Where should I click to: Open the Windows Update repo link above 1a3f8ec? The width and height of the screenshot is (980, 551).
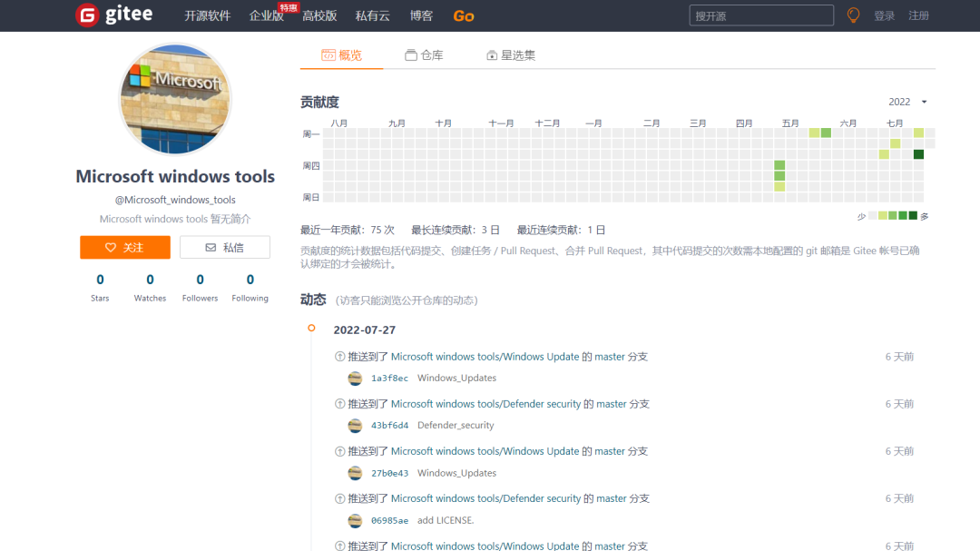[x=485, y=357]
